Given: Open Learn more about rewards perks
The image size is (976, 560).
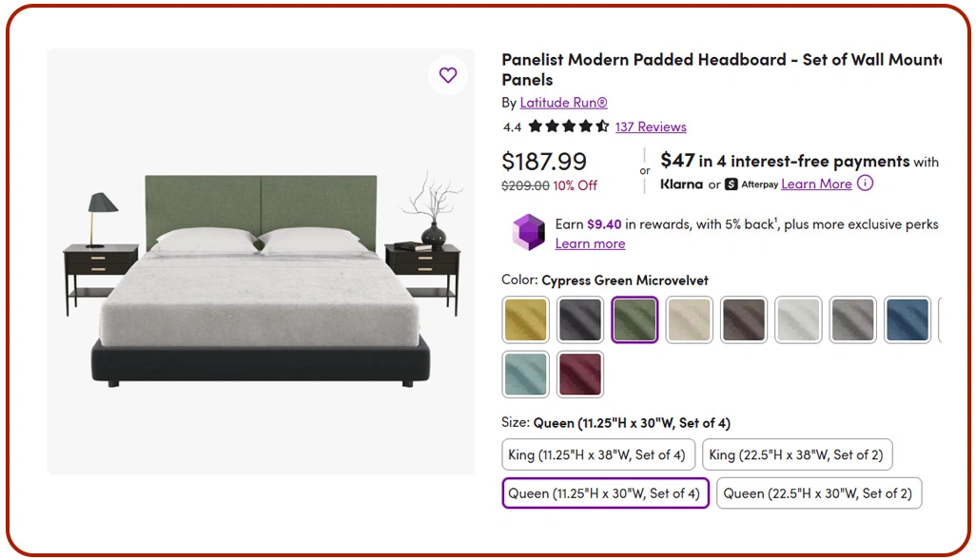Looking at the screenshot, I should (x=590, y=243).
